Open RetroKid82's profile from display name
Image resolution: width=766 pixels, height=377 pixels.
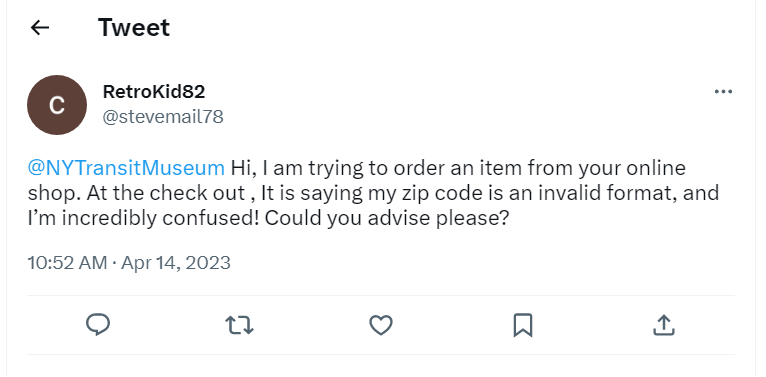coord(154,92)
